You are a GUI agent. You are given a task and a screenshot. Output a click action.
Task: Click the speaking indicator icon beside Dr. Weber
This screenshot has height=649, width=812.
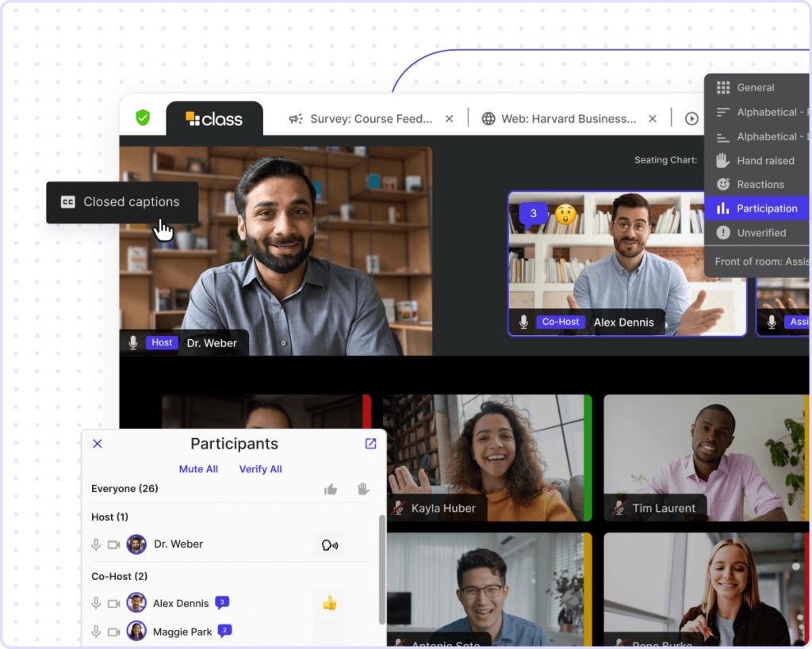[329, 544]
